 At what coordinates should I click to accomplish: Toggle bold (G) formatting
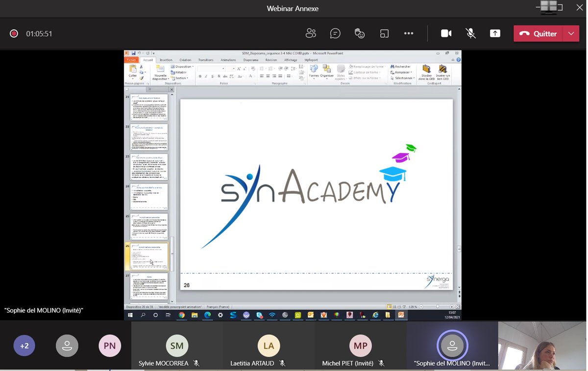pos(200,76)
